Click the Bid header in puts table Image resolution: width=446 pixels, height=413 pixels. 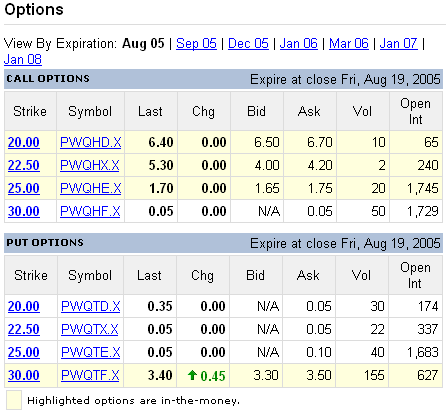[255, 275]
